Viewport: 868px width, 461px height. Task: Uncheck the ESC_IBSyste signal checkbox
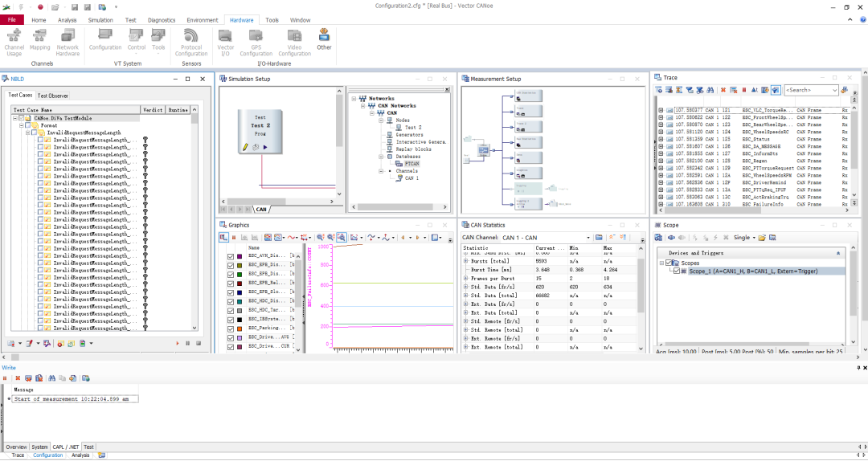click(x=231, y=320)
